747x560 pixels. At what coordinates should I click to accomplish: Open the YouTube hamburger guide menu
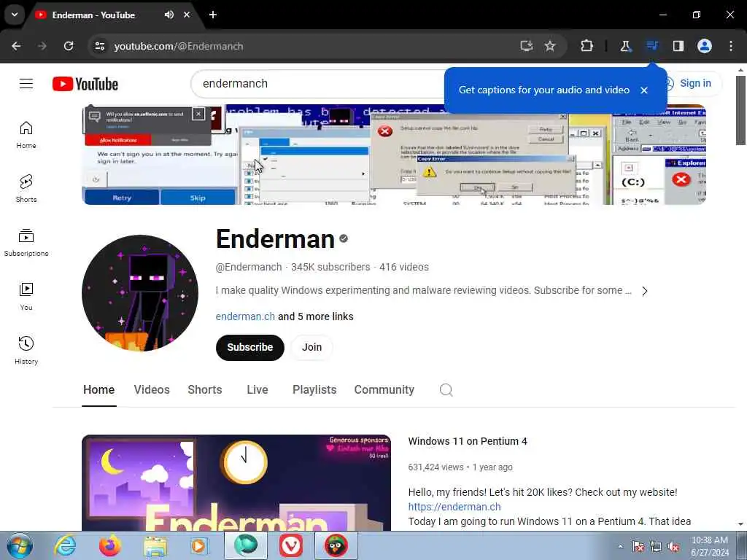[x=26, y=84]
